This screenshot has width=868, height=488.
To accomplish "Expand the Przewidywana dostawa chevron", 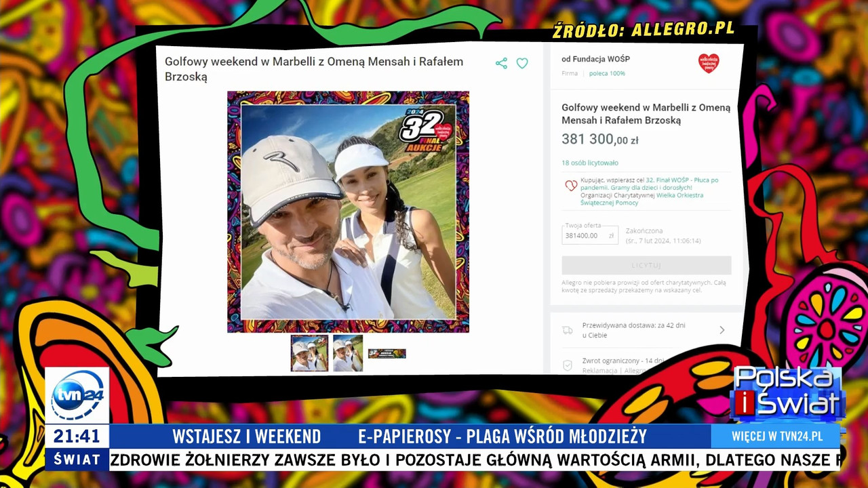I will [722, 330].
